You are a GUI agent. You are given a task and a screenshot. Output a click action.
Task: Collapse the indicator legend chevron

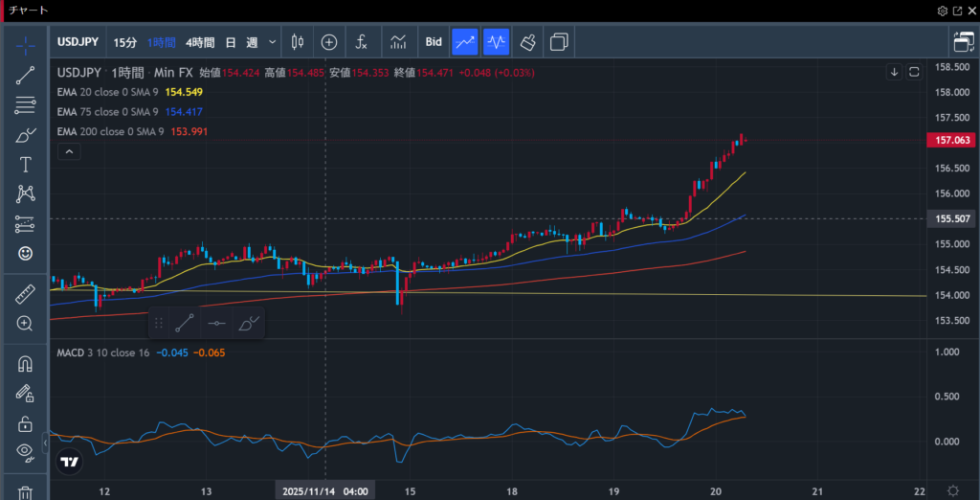click(69, 151)
